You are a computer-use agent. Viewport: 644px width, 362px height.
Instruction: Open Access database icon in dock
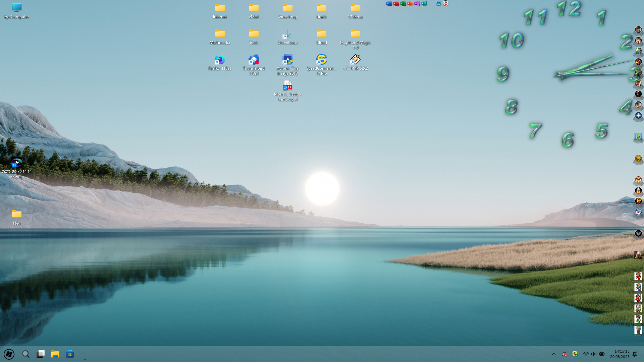tap(396, 4)
